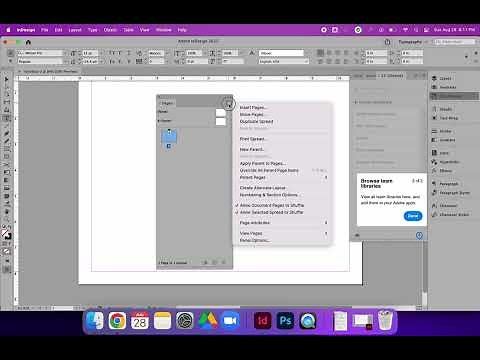The width and height of the screenshot is (480, 360).
Task: Click the font size field
Action: tap(90, 53)
